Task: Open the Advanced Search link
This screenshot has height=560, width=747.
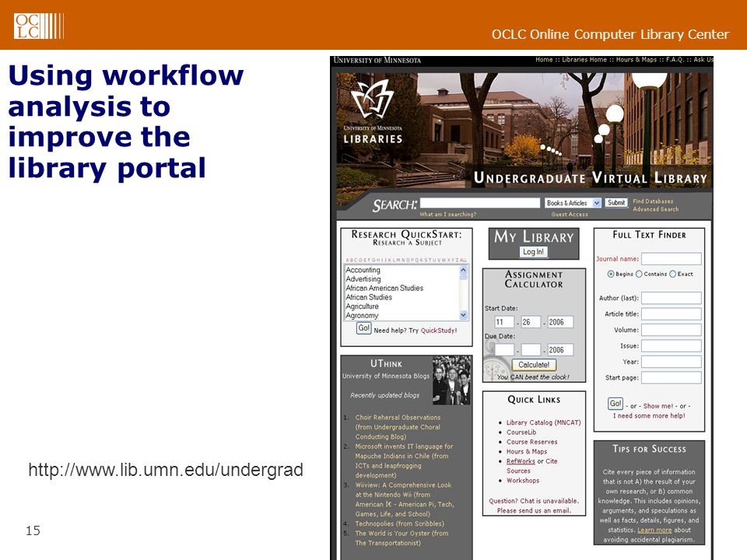Action: 655,209
